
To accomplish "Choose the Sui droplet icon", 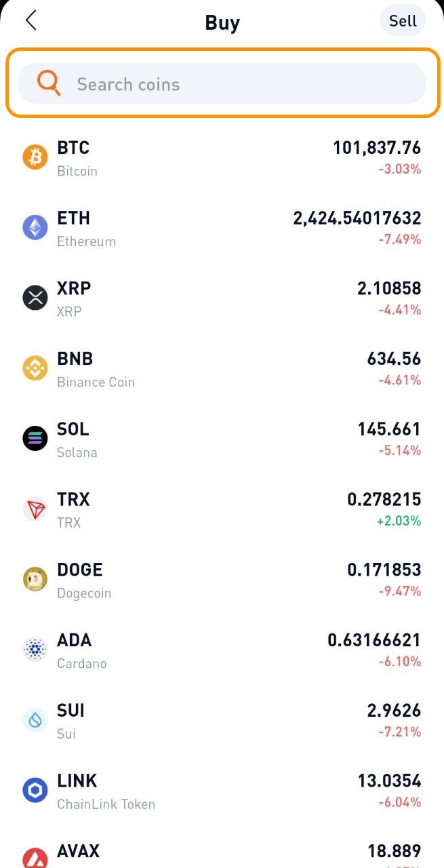I will (35, 719).
